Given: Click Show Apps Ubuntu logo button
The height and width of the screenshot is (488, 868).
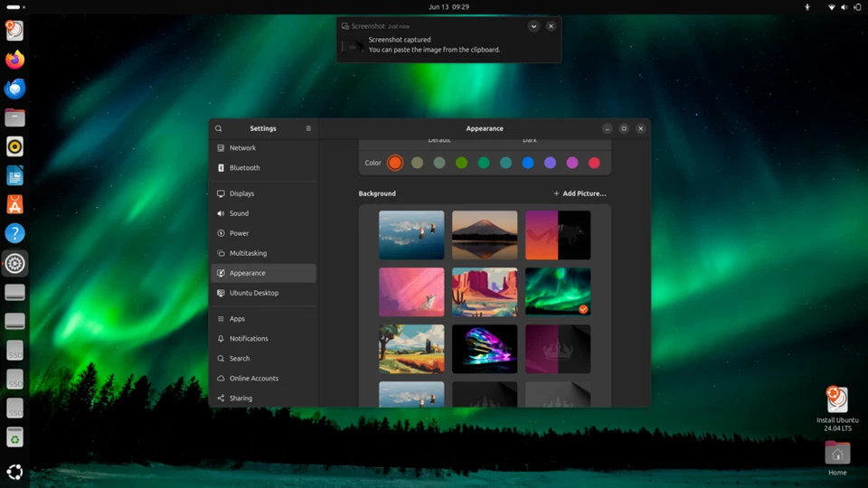Looking at the screenshot, I should coord(14,472).
